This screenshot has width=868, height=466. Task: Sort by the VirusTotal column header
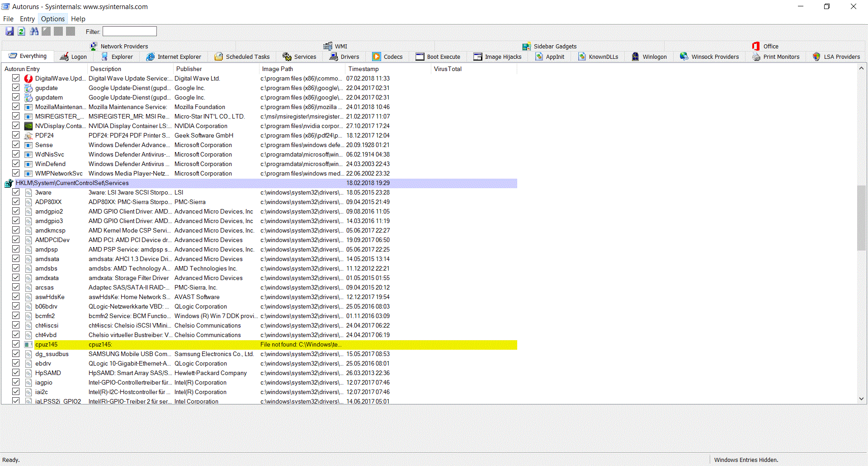[x=474, y=69]
